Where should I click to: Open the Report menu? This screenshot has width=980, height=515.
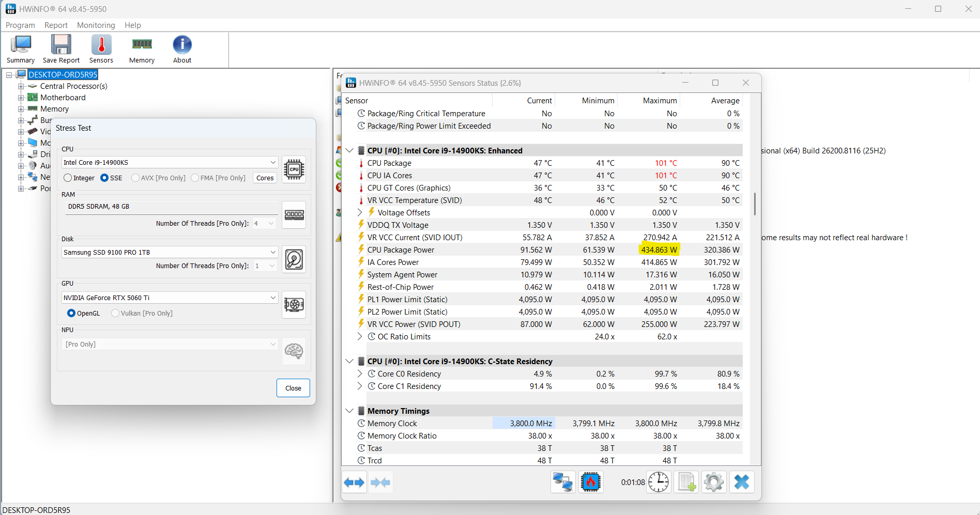point(56,25)
